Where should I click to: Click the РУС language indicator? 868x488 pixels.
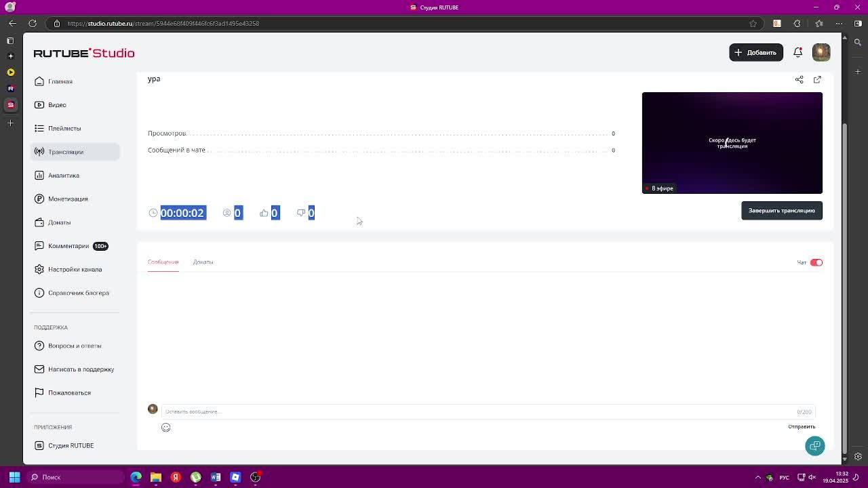point(784,478)
